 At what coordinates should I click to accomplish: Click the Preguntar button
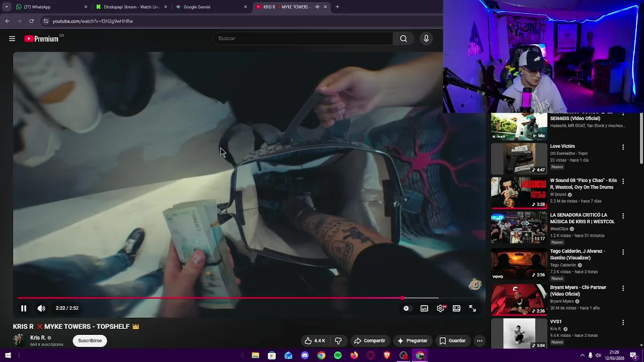[412, 340]
